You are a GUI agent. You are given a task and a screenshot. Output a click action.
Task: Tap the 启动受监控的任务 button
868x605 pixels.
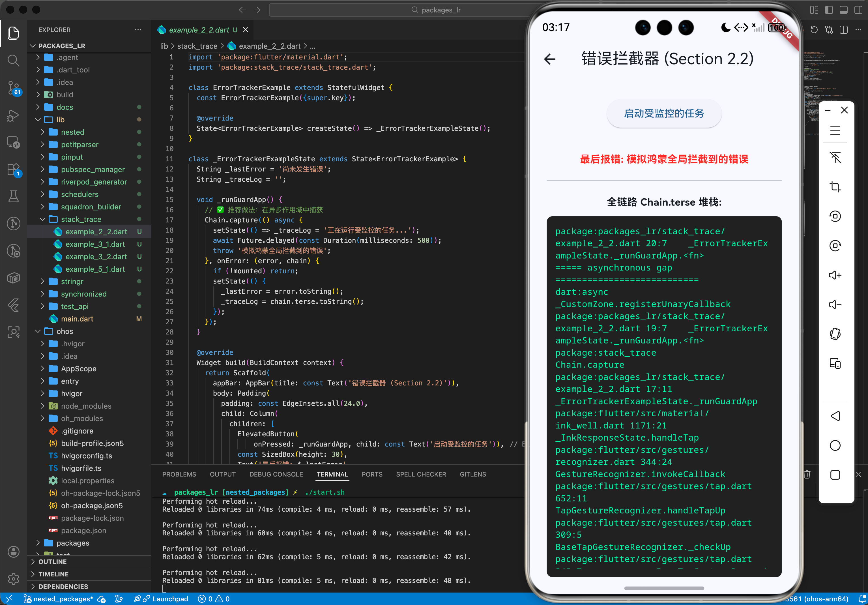click(664, 113)
